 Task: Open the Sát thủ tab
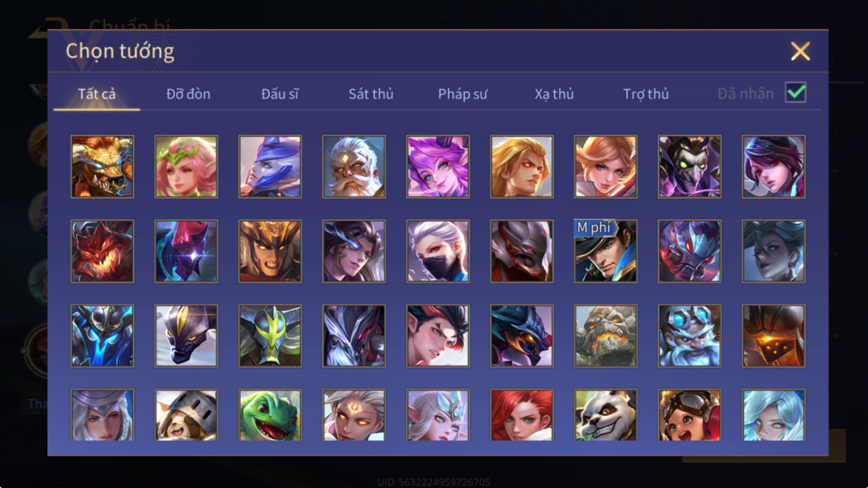[371, 94]
